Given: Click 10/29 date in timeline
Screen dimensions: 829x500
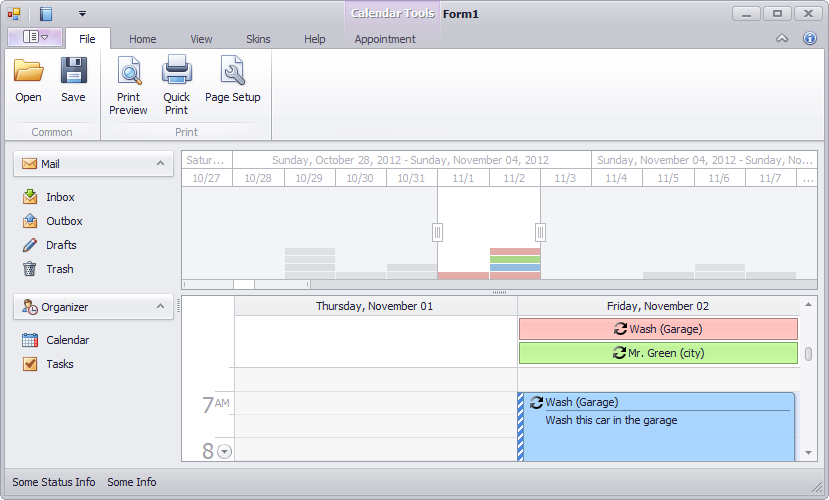Looking at the screenshot, I should [x=309, y=178].
